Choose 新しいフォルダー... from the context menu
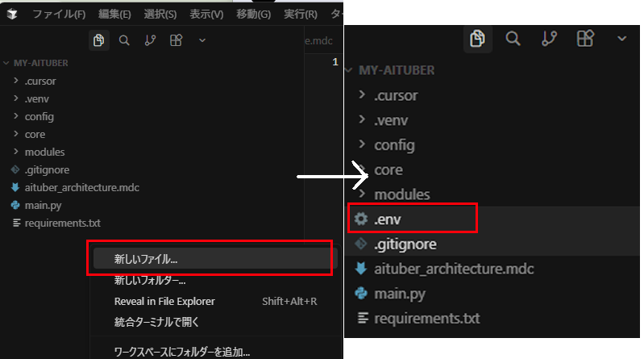This screenshot has width=644, height=359. [150, 281]
